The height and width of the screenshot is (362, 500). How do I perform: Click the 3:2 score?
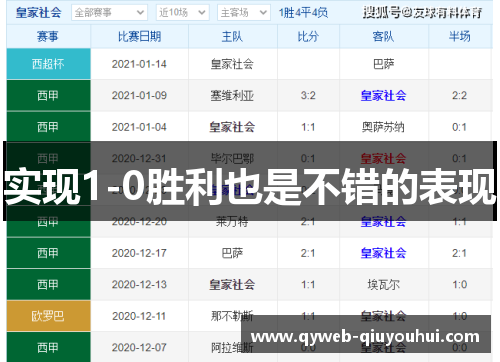coord(308,95)
